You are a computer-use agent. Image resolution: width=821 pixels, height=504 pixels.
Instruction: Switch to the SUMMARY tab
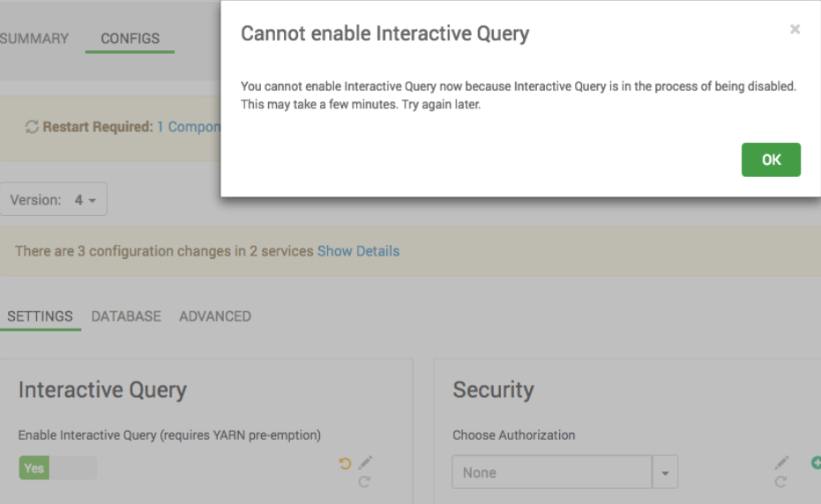pos(34,39)
